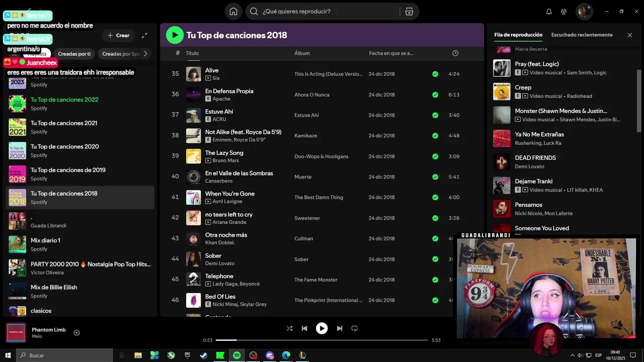Open artist link Bruno Mars
Image resolution: width=644 pixels, height=362 pixels.
click(x=225, y=160)
